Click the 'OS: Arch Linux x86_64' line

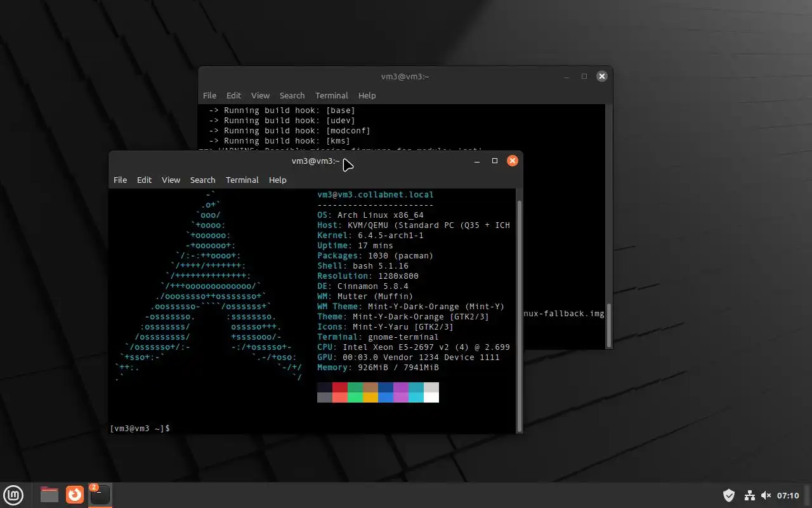370,215
